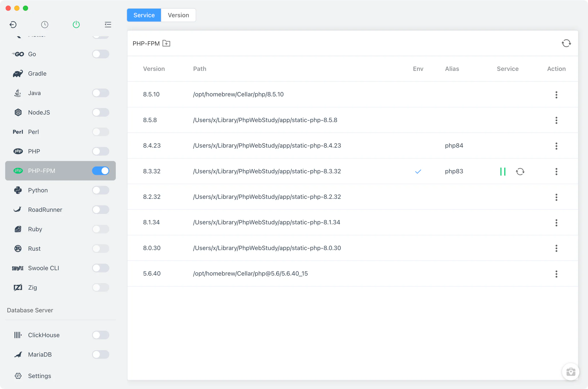Pause the running 8.3.32 service

click(503, 172)
